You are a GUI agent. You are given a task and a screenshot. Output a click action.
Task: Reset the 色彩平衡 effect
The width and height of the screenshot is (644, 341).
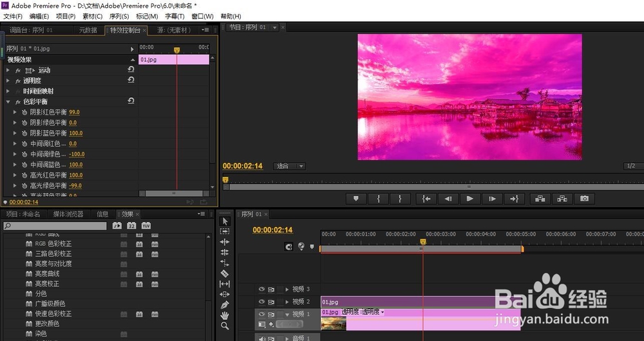point(131,101)
